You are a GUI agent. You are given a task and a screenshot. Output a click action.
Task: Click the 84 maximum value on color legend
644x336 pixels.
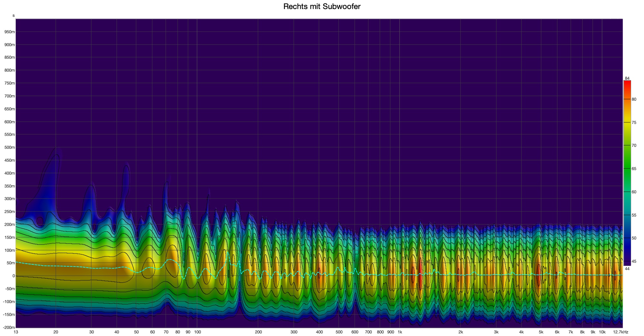click(x=627, y=78)
